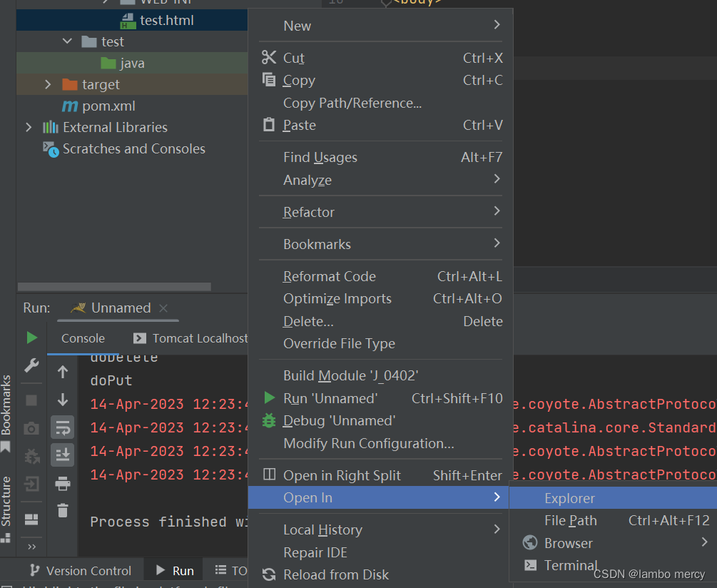Screen dimensions: 717x588
Task: Choose Repair IDE
Action: pyautogui.click(x=380, y=552)
